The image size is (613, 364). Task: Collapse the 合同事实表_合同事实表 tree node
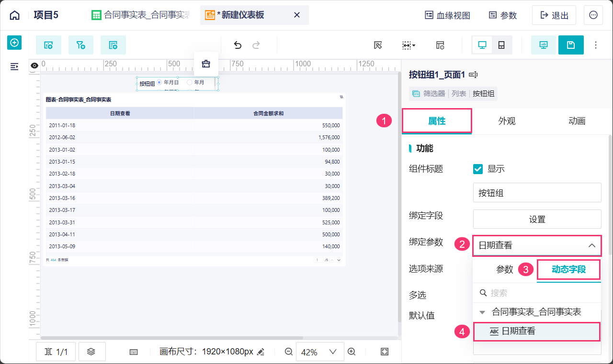(482, 312)
